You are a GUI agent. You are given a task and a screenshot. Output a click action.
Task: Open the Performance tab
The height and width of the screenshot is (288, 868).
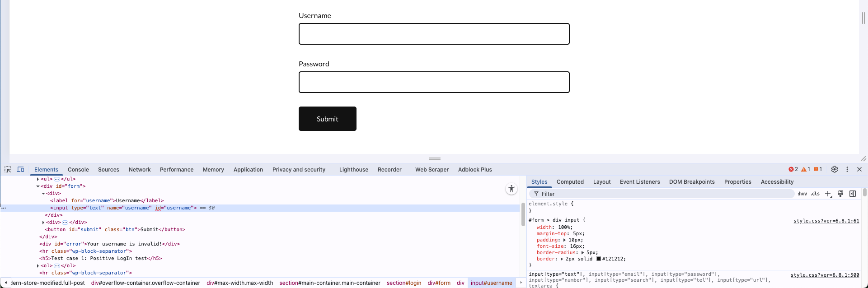pyautogui.click(x=177, y=170)
